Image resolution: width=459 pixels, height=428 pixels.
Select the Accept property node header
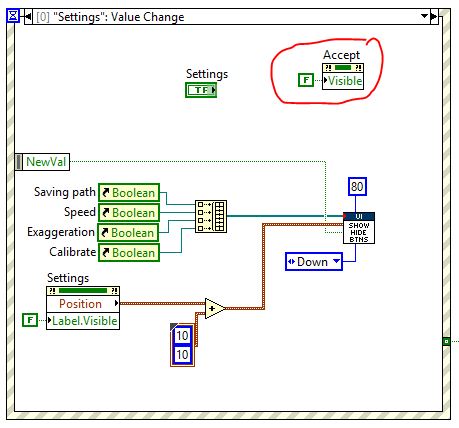click(343, 68)
